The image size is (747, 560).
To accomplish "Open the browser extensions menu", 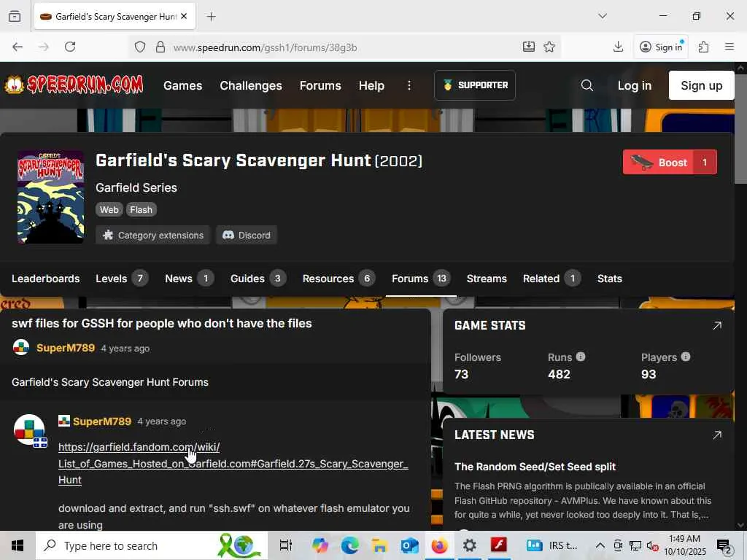I will pyautogui.click(x=703, y=47).
